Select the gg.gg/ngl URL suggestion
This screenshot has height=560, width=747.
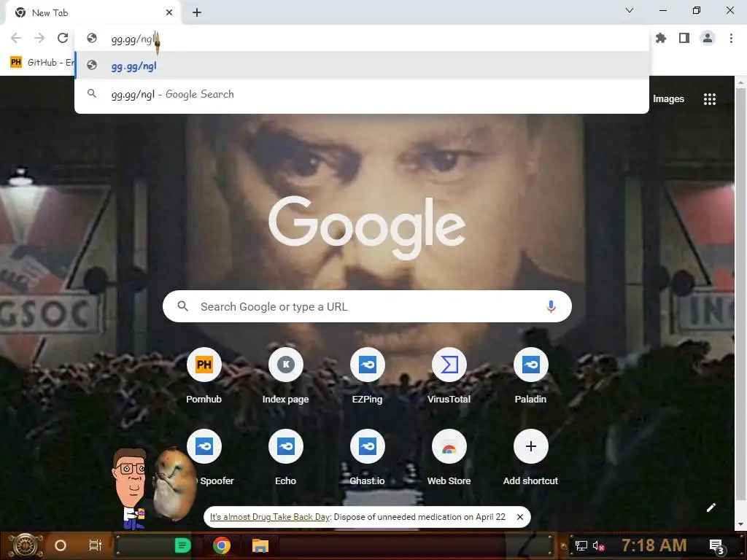(362, 65)
